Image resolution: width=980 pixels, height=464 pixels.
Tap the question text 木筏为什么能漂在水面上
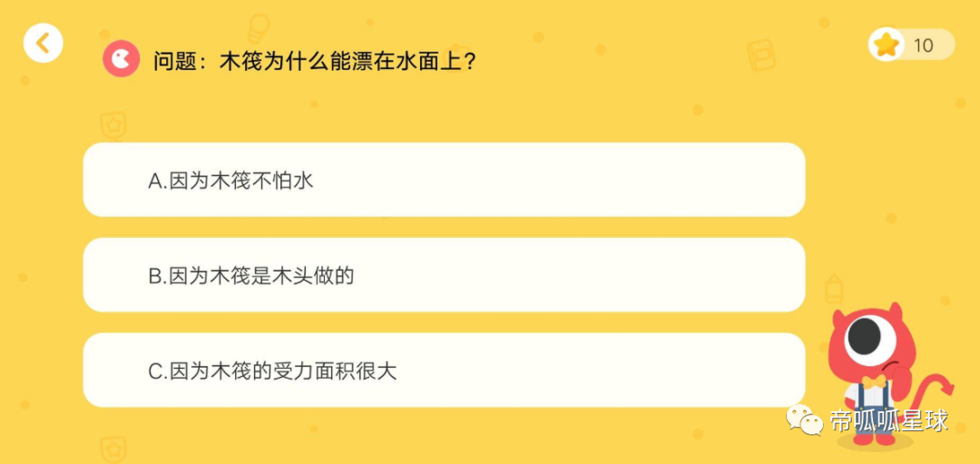point(342,61)
